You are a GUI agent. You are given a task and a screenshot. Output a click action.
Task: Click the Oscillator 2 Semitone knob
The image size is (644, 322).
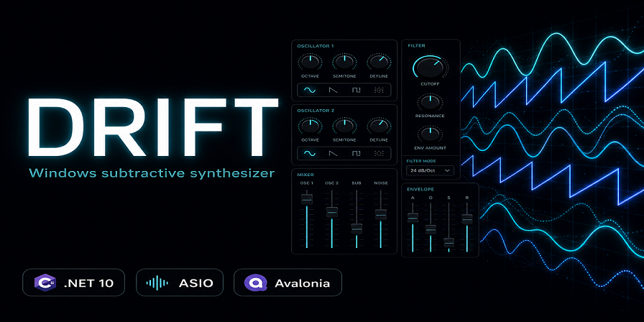344,126
